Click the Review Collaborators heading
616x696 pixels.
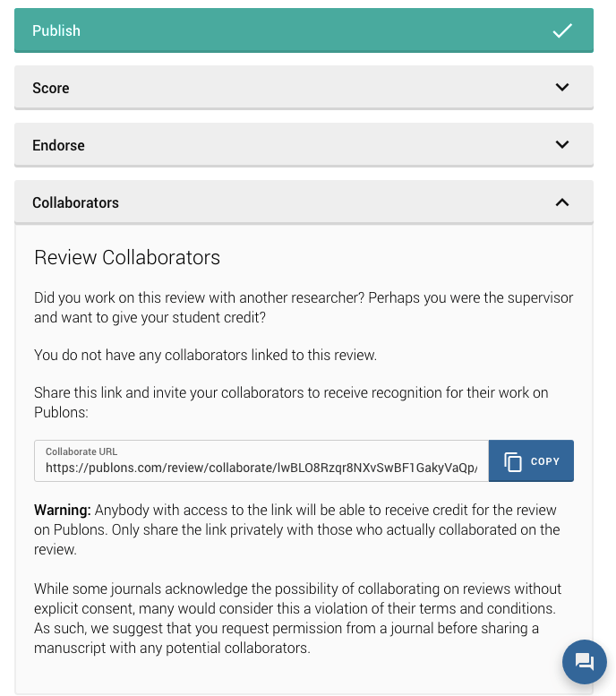click(127, 258)
